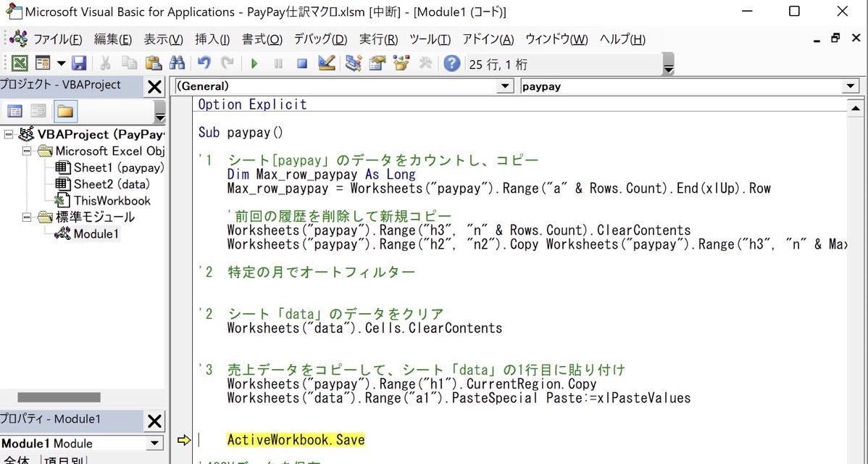Click the Cut scissors icon
The image size is (868, 464).
105,63
